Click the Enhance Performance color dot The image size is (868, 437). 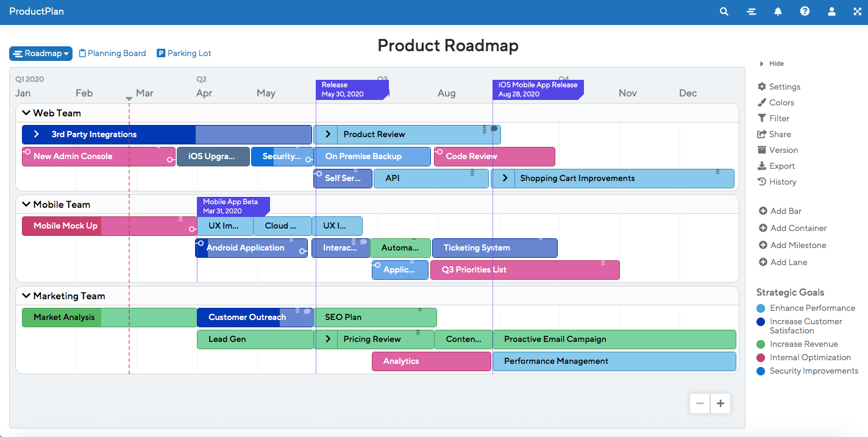761,308
